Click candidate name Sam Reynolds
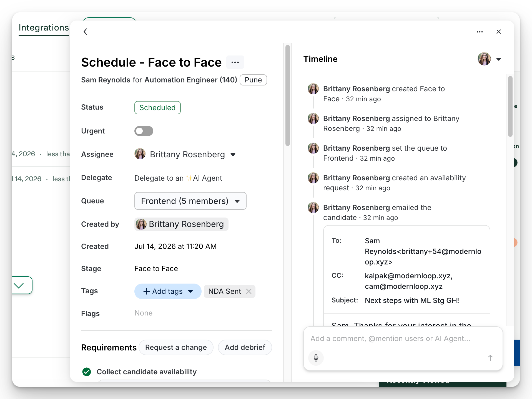 coord(106,80)
